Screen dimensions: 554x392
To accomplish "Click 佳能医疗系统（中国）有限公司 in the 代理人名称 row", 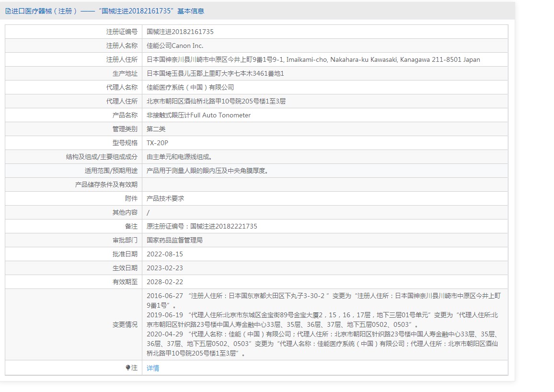I will (190, 87).
